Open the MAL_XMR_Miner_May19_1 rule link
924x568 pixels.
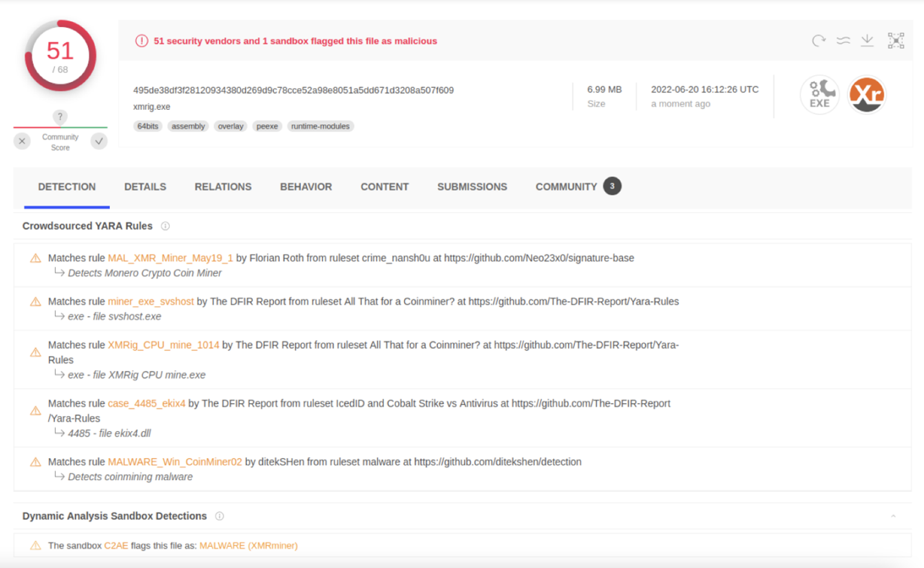(170, 258)
